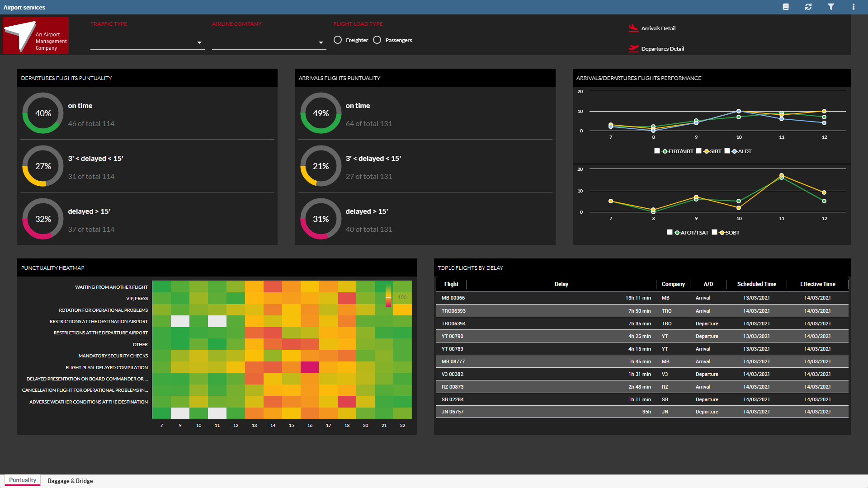Expand the Traffic Type dropdown
This screenshot has width=868, height=488.
[x=147, y=42]
